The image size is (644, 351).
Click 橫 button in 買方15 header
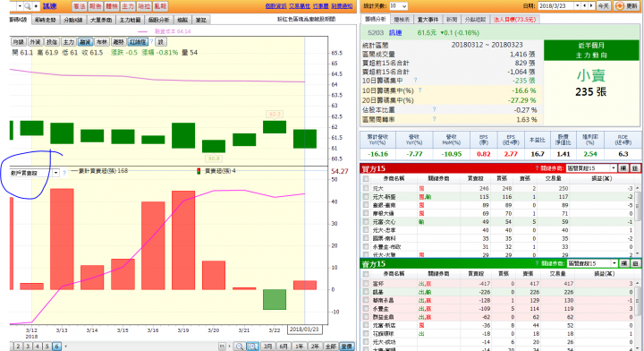(x=623, y=168)
